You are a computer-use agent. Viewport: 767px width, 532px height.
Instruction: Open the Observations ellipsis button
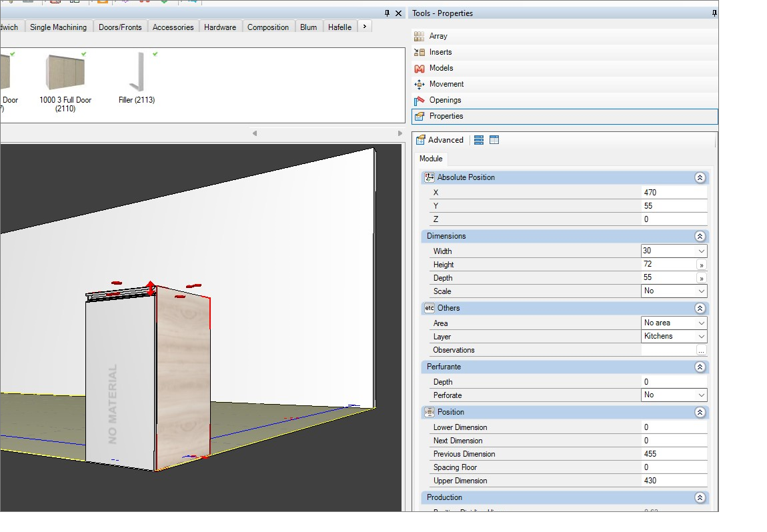pos(701,351)
